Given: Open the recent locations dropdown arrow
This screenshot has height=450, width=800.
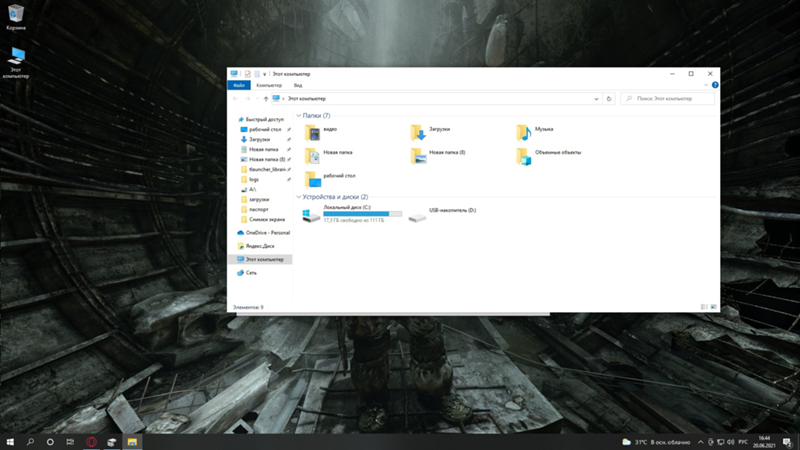Looking at the screenshot, I should click(257, 98).
